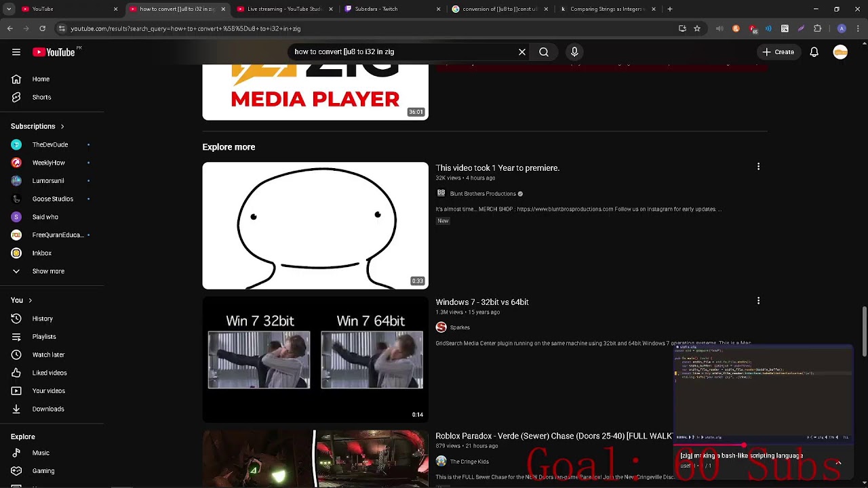Open Roblox Paradox Verde Chase video title

pyautogui.click(x=554, y=436)
